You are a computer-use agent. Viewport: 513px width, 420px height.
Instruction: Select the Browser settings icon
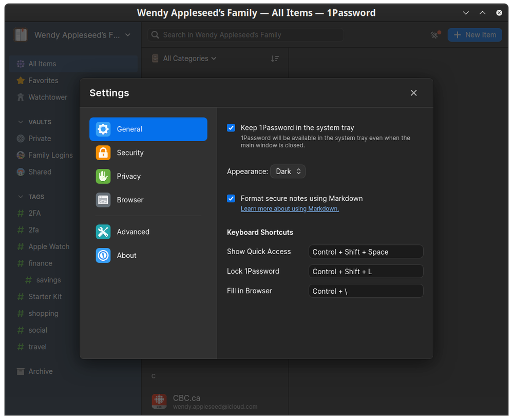click(103, 200)
